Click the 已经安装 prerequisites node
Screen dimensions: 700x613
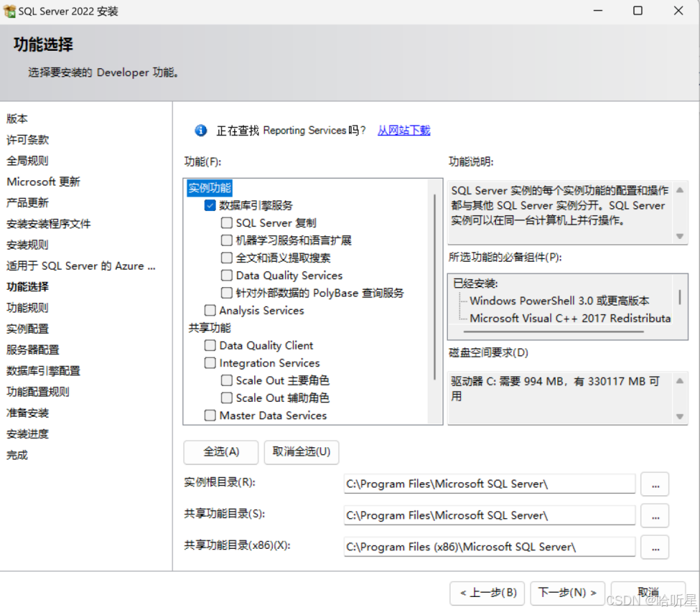pos(476,284)
